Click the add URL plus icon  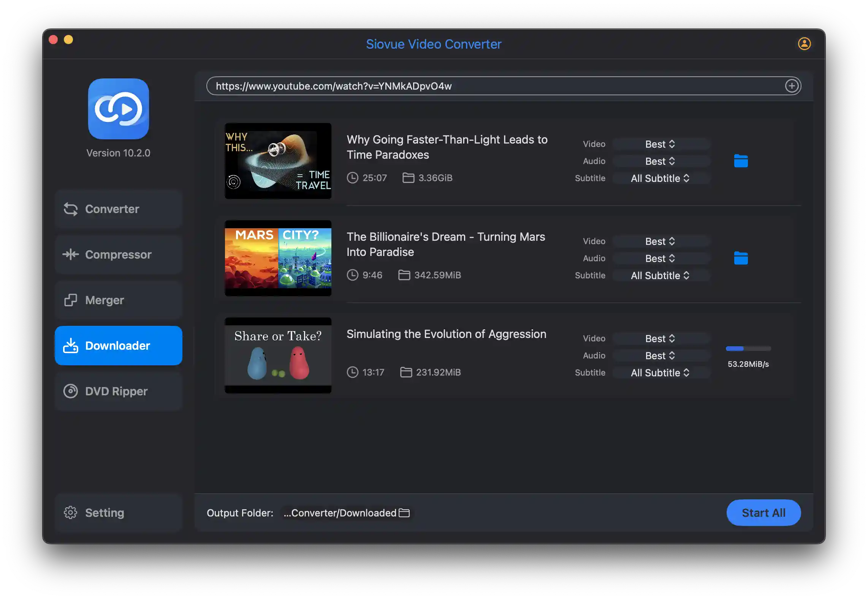[792, 86]
